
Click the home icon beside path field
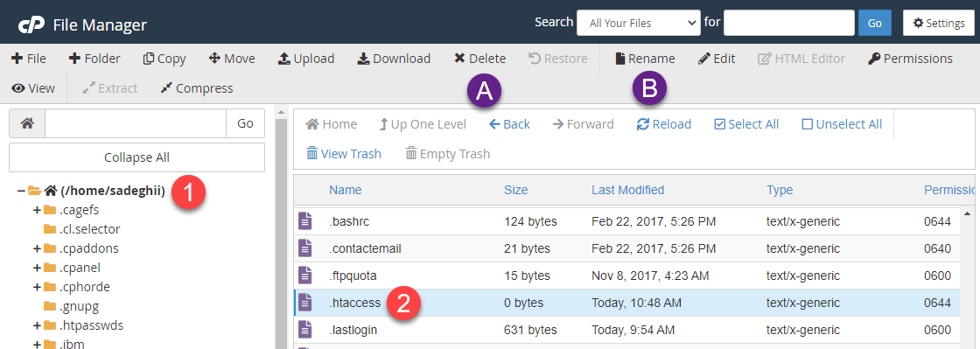(x=27, y=123)
